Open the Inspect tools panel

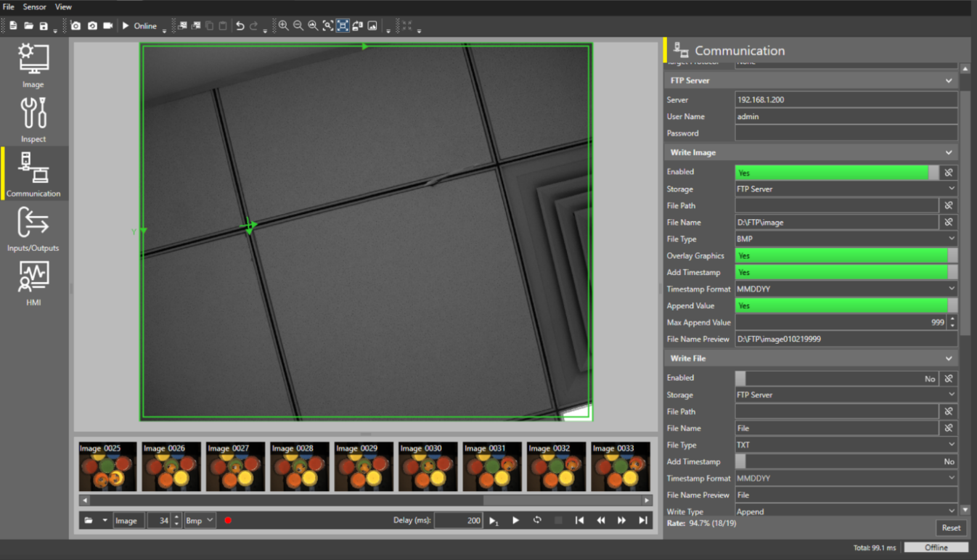33,120
